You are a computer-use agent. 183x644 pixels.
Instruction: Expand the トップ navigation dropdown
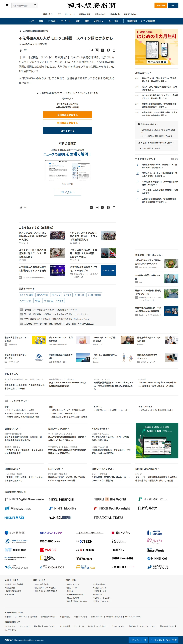(x=32, y=21)
